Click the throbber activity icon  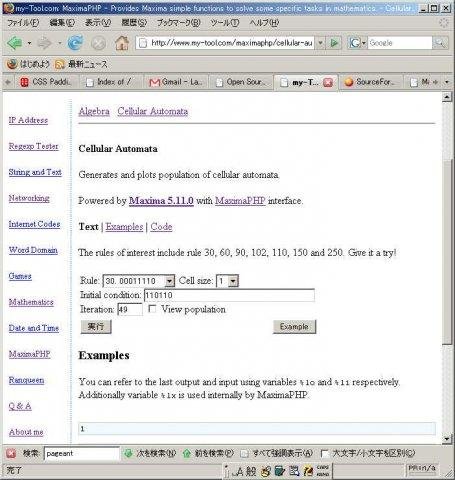[443, 23]
